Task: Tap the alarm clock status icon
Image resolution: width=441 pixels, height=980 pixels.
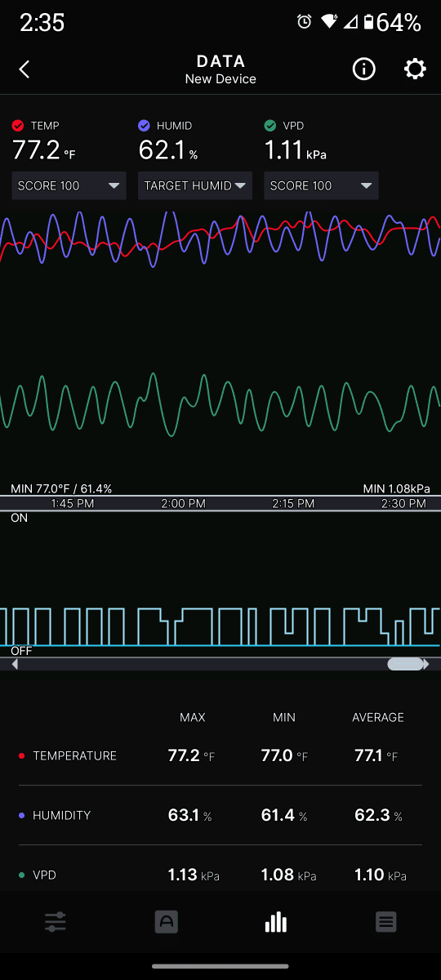Action: 305,22
